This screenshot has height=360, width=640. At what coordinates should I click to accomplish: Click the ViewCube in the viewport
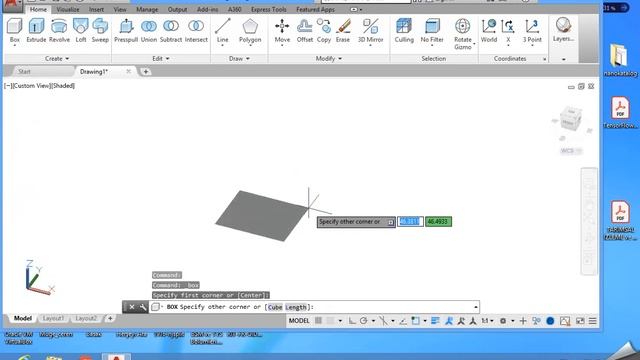[571, 119]
